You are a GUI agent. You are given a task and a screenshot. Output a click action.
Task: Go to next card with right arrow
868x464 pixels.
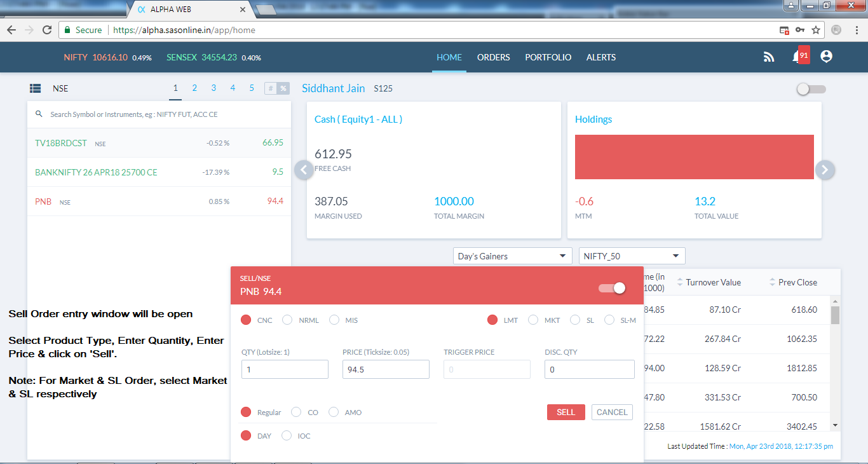[x=825, y=170]
